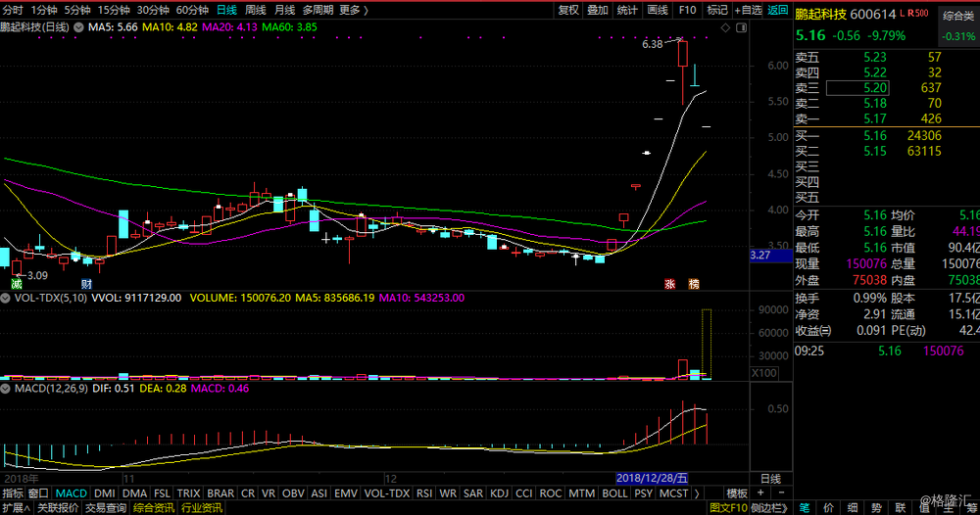Click the 2018/12/28/五 date marker
The image size is (980, 515).
(652, 479)
